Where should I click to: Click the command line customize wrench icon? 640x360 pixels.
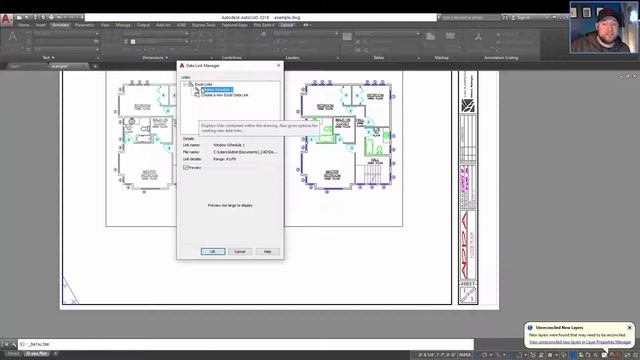[x=13, y=344]
